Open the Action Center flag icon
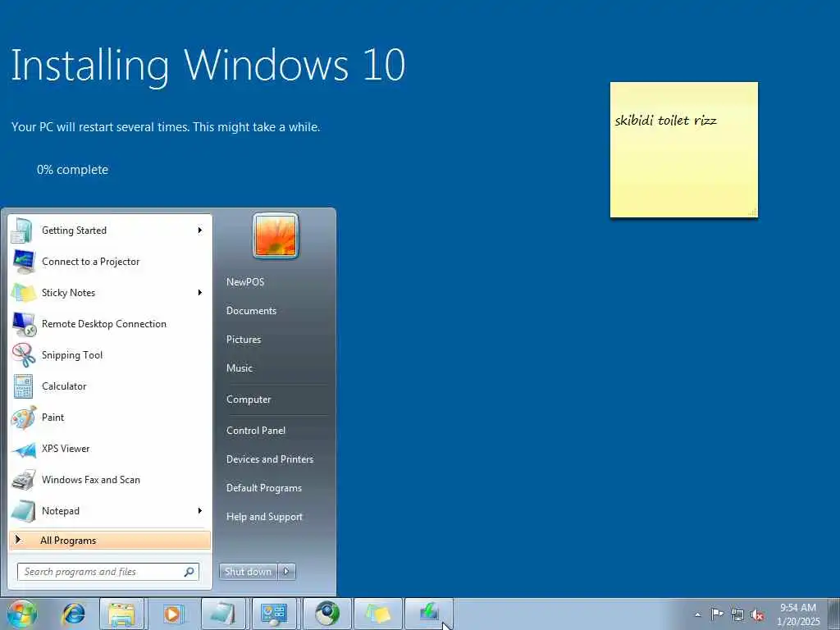This screenshot has width=840, height=630. (717, 614)
